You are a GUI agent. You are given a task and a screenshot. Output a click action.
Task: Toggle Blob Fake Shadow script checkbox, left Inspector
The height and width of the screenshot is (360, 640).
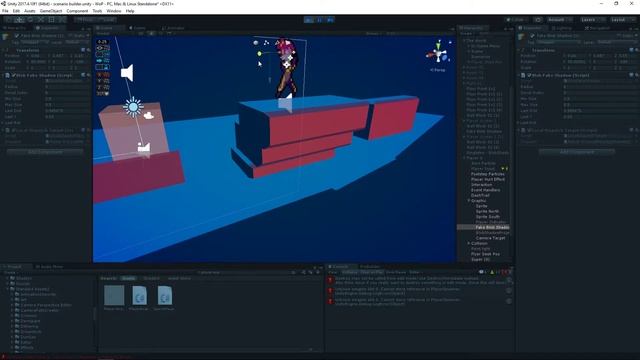click(x=13, y=75)
